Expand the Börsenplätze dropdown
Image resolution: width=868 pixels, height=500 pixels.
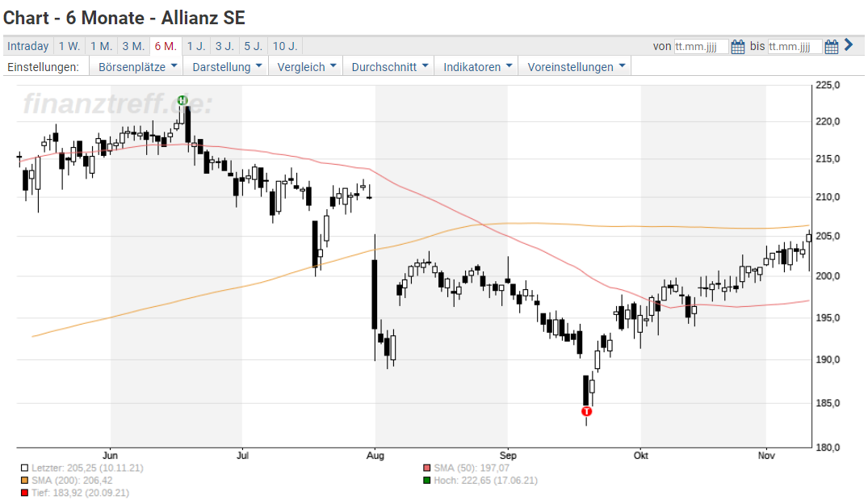[136, 67]
